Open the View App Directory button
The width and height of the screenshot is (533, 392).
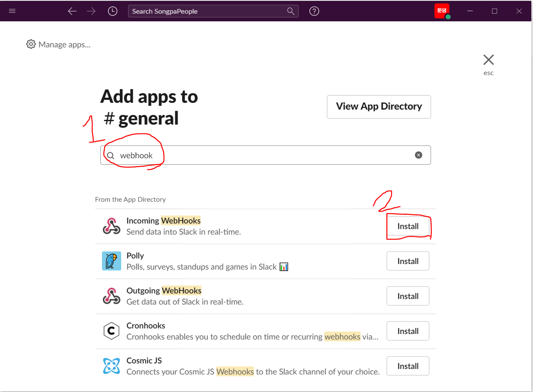(379, 107)
